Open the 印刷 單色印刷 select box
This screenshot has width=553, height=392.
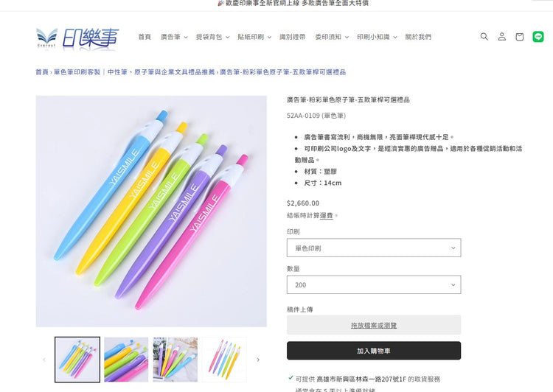(374, 248)
